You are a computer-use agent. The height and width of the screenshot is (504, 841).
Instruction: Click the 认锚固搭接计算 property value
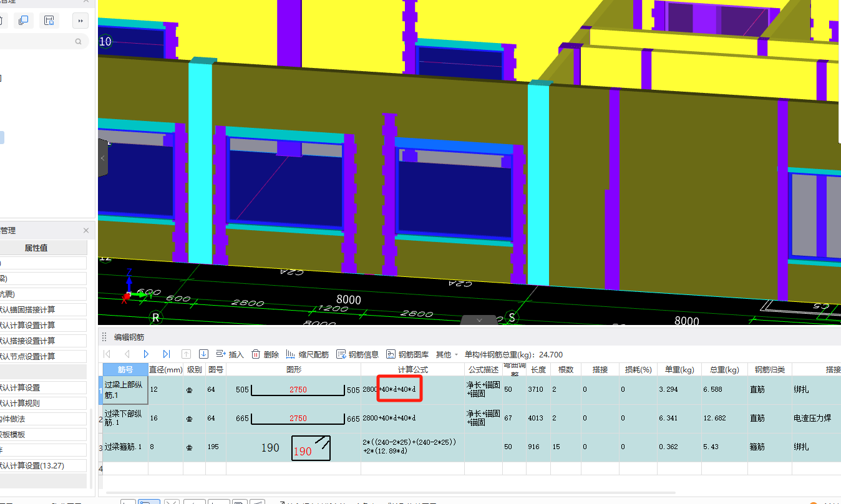[43, 309]
